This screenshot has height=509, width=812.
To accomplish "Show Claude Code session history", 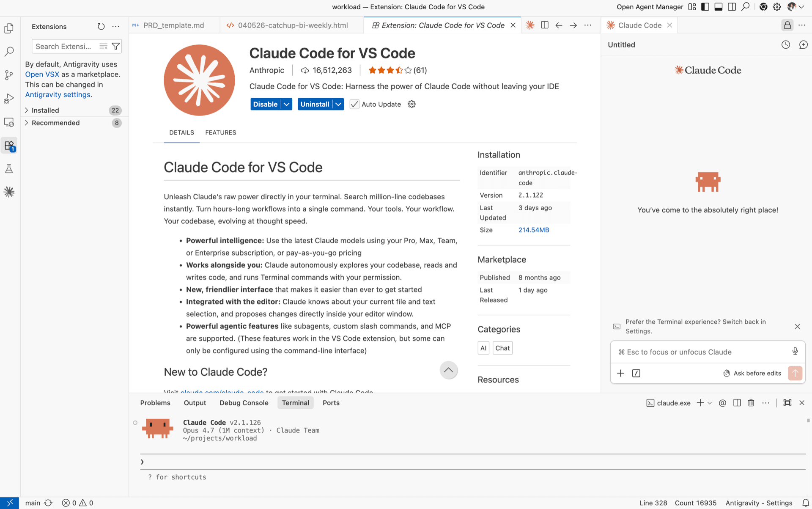I will 786,45.
